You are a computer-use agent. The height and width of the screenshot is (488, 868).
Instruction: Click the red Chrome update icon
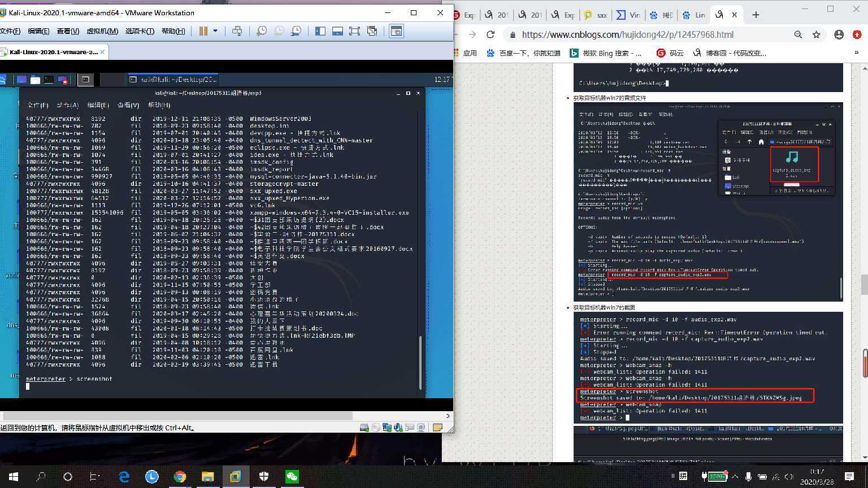(x=857, y=34)
